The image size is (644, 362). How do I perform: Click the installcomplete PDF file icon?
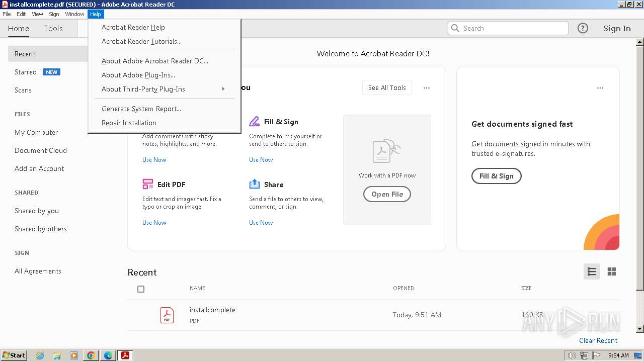(167, 315)
